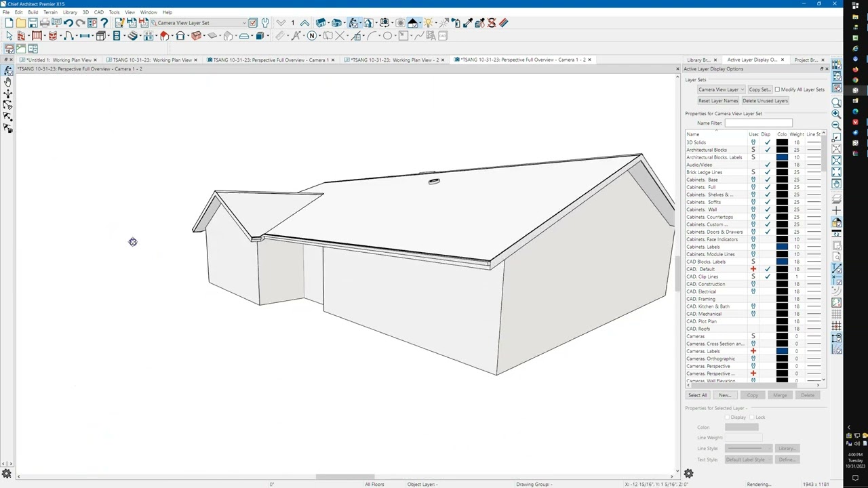Screen dimensions: 868x488
Task: Click the Open Plan folder icon
Action: (21, 22)
